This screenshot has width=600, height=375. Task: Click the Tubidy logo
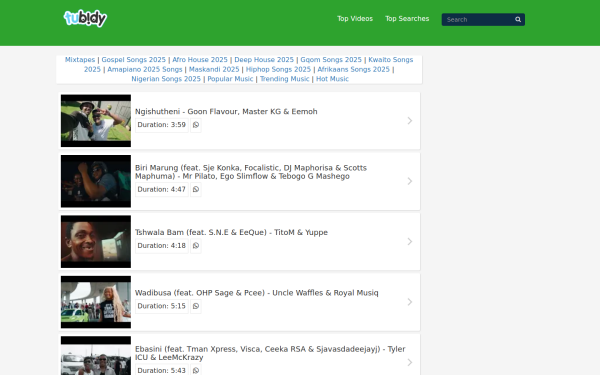coord(85,18)
